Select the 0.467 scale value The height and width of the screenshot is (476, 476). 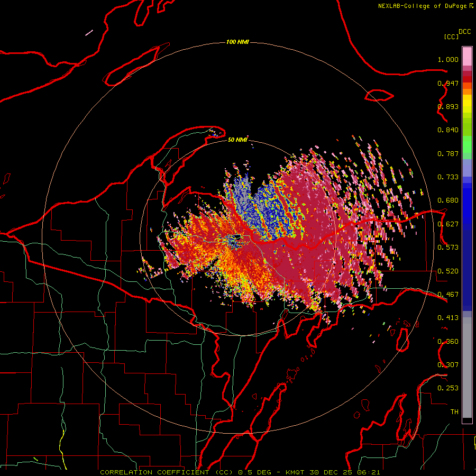pos(448,295)
